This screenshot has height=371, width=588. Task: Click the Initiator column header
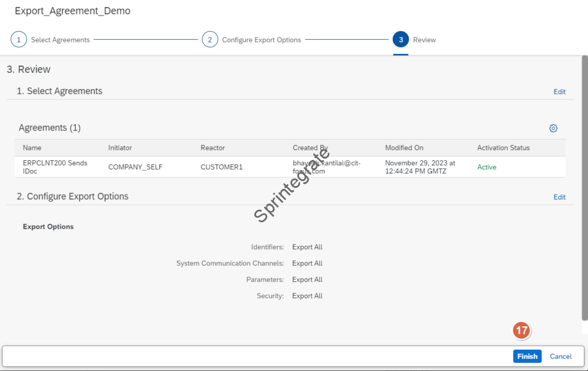120,148
